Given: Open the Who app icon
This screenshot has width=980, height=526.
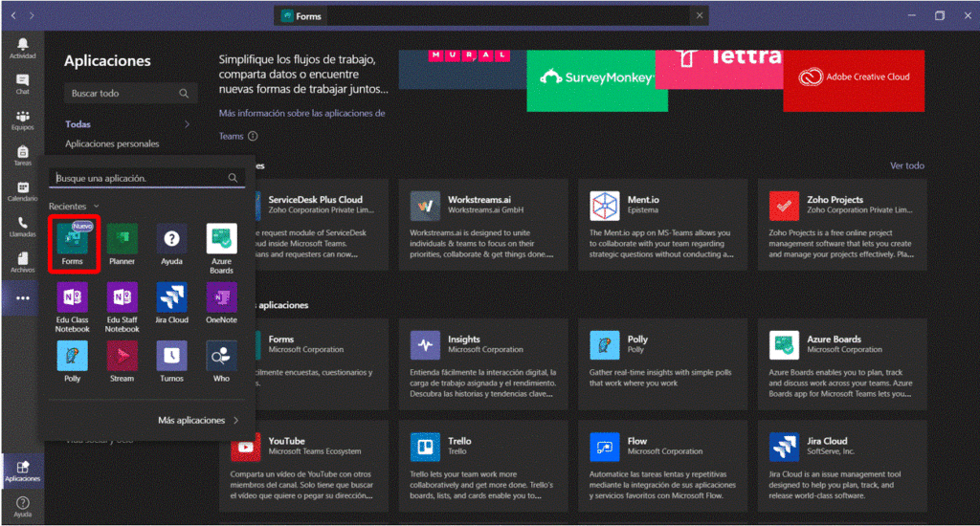Looking at the screenshot, I should click(x=221, y=359).
